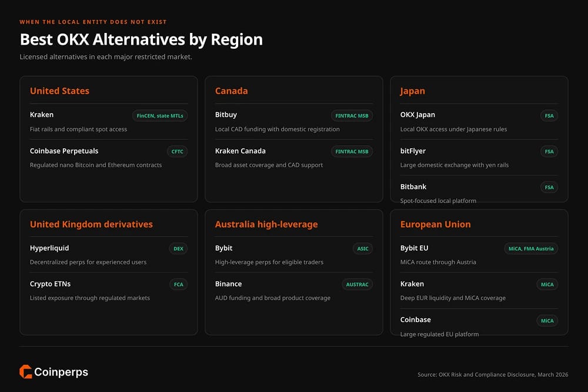The image size is (588, 392).
Task: Click 'When the local entity does not exist' caption
Action: (x=93, y=22)
